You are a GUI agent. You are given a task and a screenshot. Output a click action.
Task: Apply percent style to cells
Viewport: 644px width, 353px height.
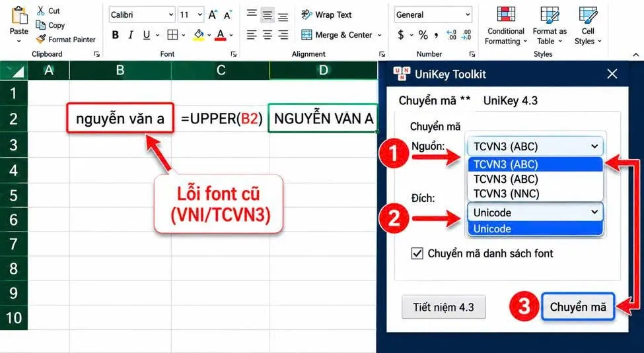[423, 35]
